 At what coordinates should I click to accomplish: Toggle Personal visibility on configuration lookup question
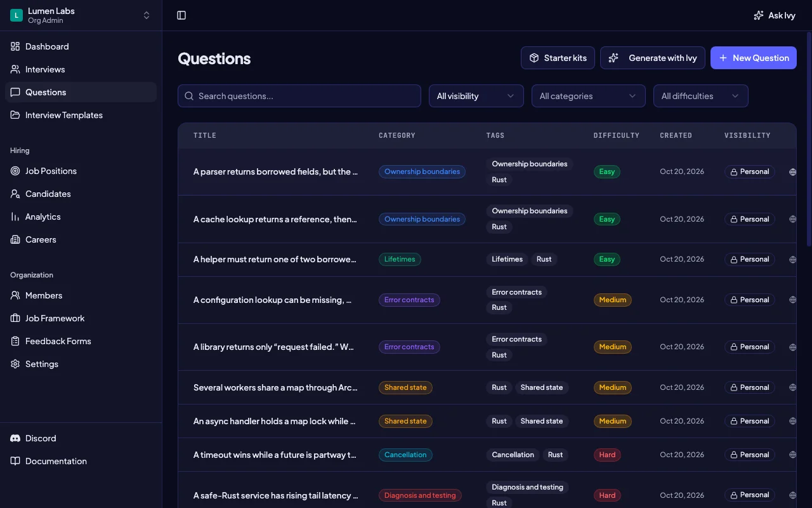pyautogui.click(x=750, y=300)
